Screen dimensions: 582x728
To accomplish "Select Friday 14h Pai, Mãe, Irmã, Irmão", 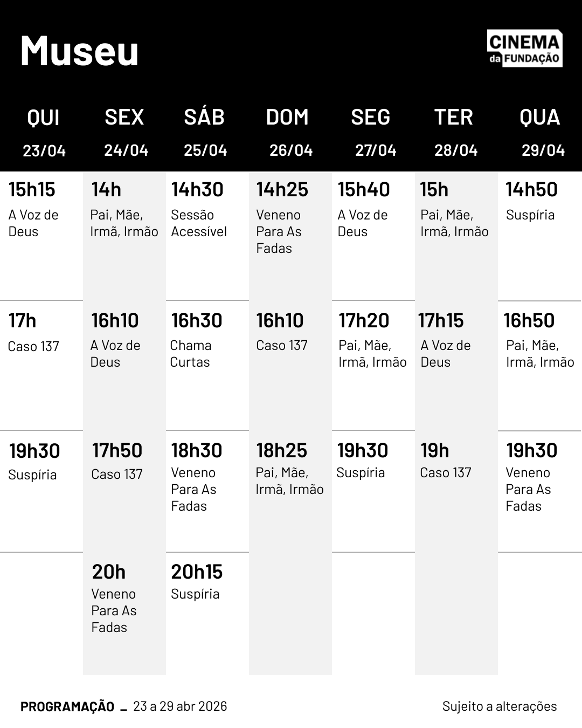I will 124,210.
